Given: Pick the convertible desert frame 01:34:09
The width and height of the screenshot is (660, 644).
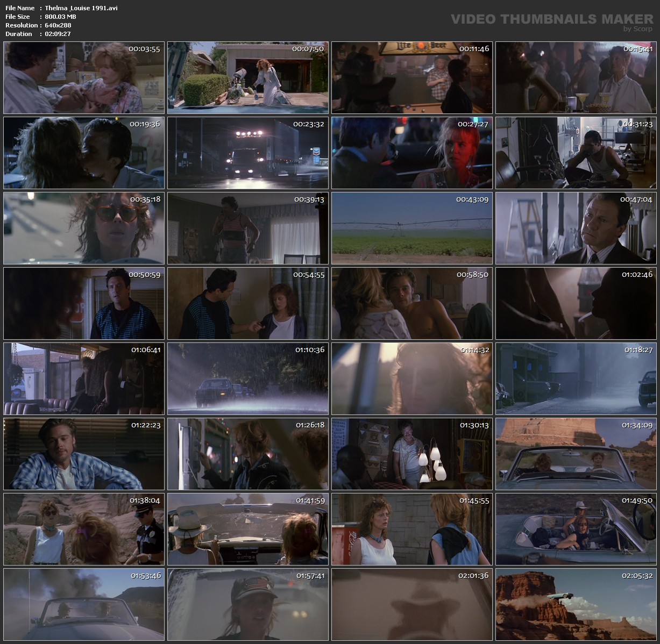Looking at the screenshot, I should [x=576, y=454].
